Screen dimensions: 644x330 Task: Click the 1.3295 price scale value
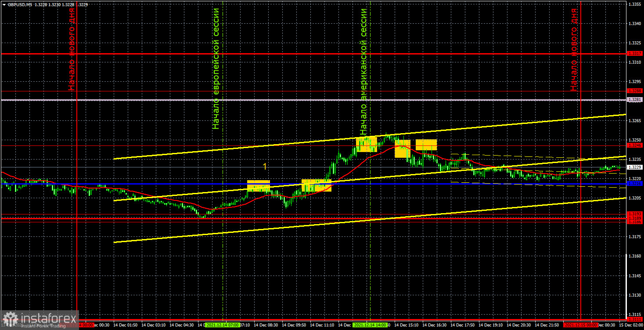tap(634, 82)
